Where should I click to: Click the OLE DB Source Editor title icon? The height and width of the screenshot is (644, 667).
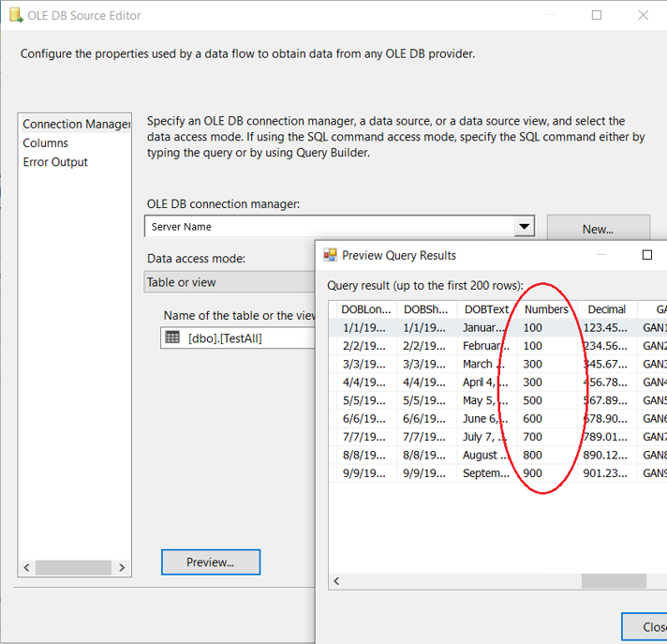[14, 16]
